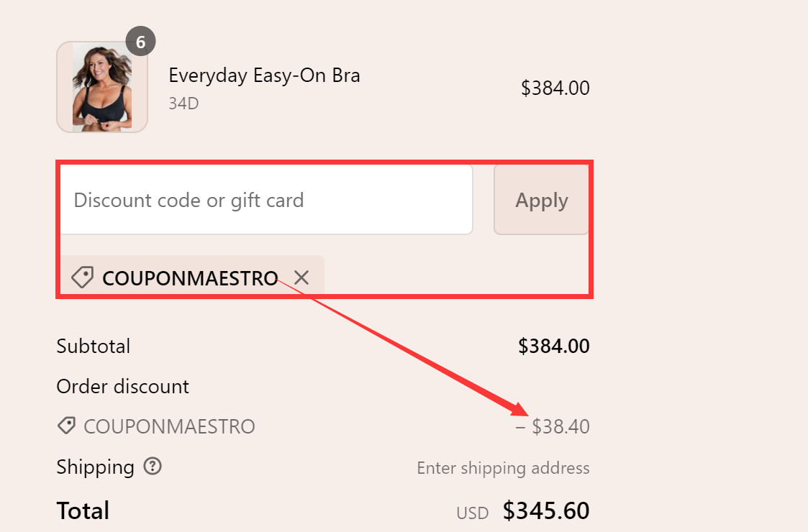Image resolution: width=808 pixels, height=532 pixels.
Task: Click the Everyday Easy-On Bra product name
Action: click(264, 75)
